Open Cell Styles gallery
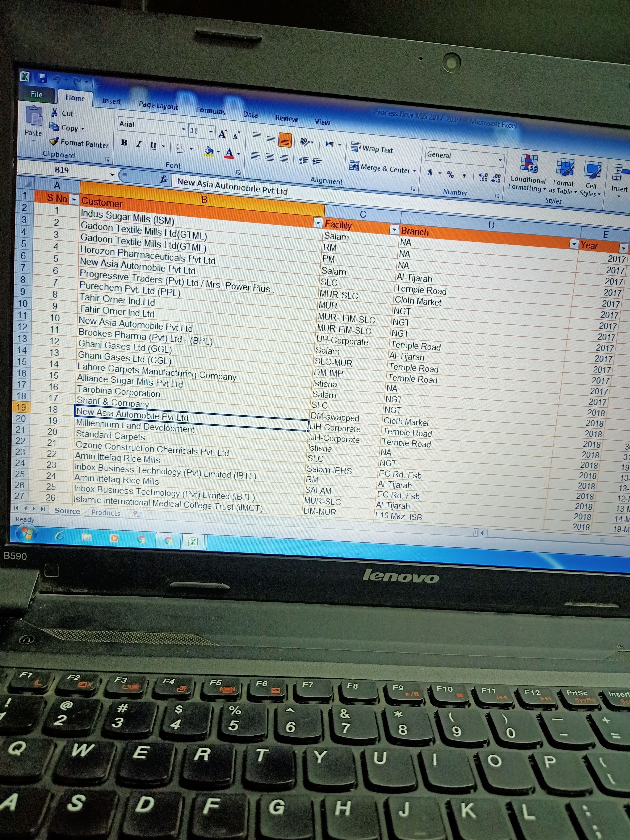Screen dimensions: 630x840 coord(591,179)
